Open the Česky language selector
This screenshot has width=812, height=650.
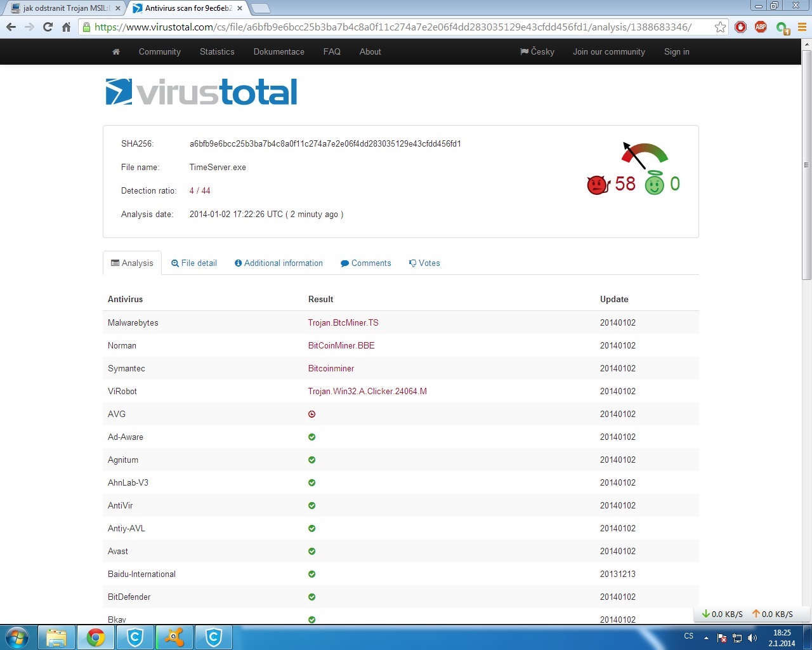tap(537, 52)
